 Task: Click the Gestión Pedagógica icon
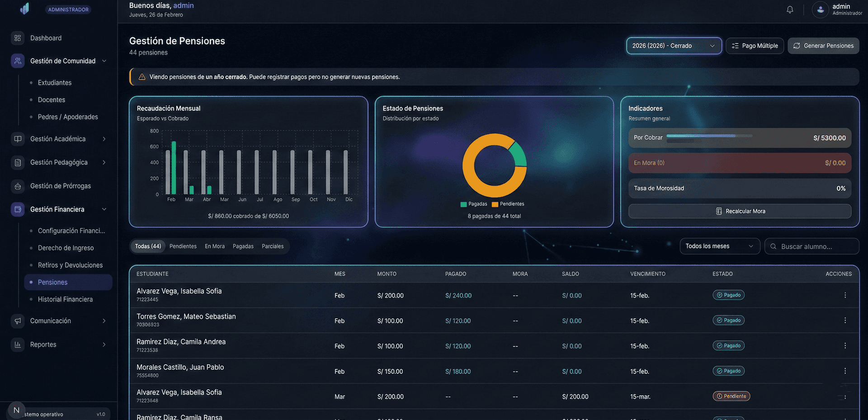(18, 163)
